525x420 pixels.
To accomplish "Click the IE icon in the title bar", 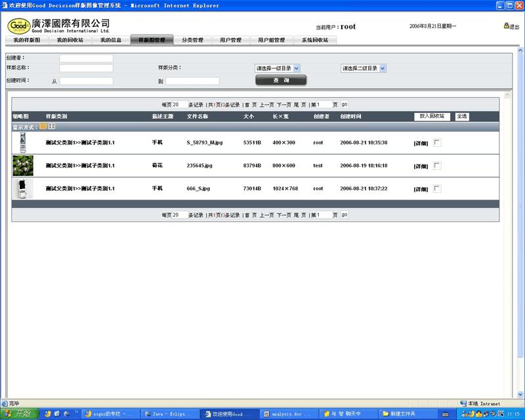I will tap(5, 5).
